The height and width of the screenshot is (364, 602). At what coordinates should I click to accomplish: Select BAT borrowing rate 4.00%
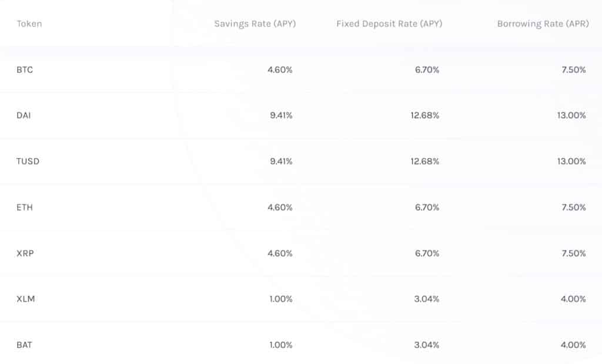pos(573,345)
